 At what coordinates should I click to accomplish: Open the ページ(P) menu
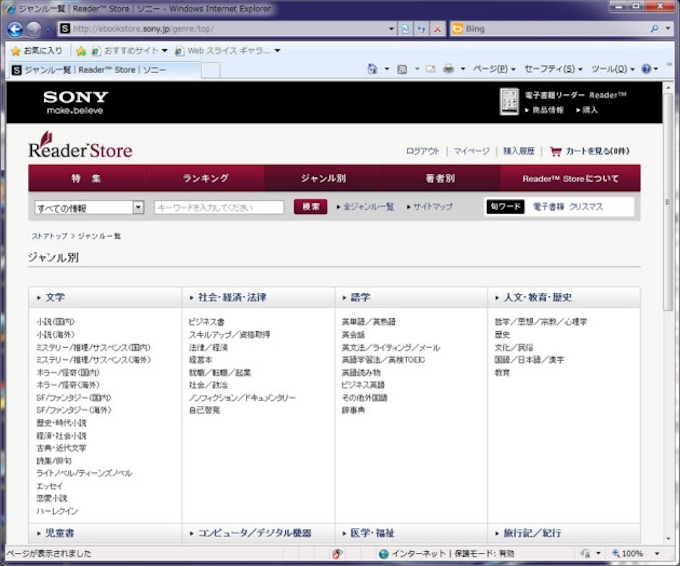point(494,69)
